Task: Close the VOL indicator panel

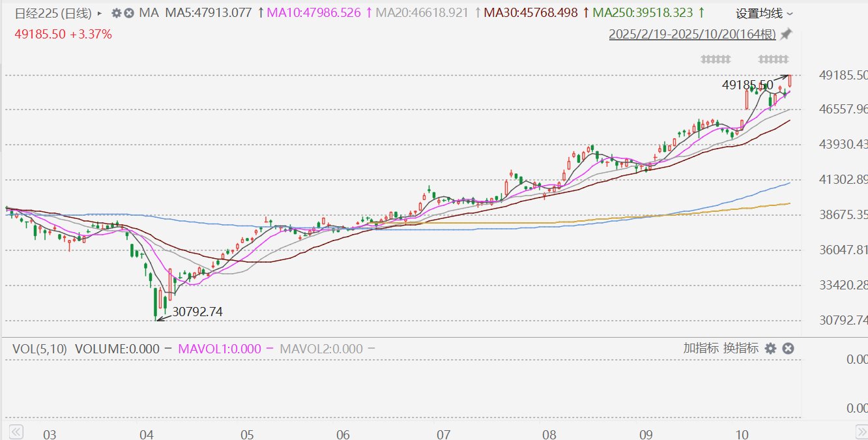Action: (787, 349)
